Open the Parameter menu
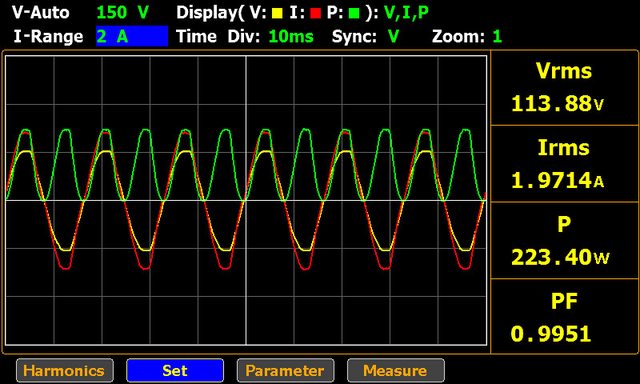 tap(285, 371)
